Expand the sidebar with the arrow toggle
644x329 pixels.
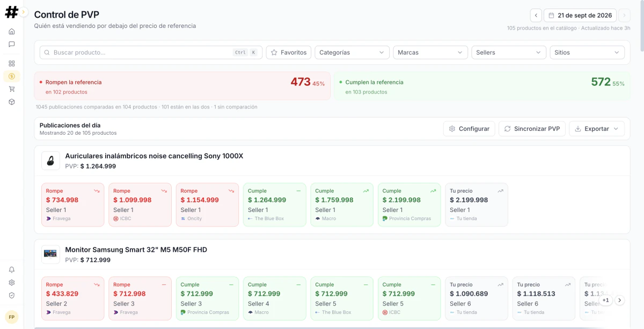(x=24, y=12)
